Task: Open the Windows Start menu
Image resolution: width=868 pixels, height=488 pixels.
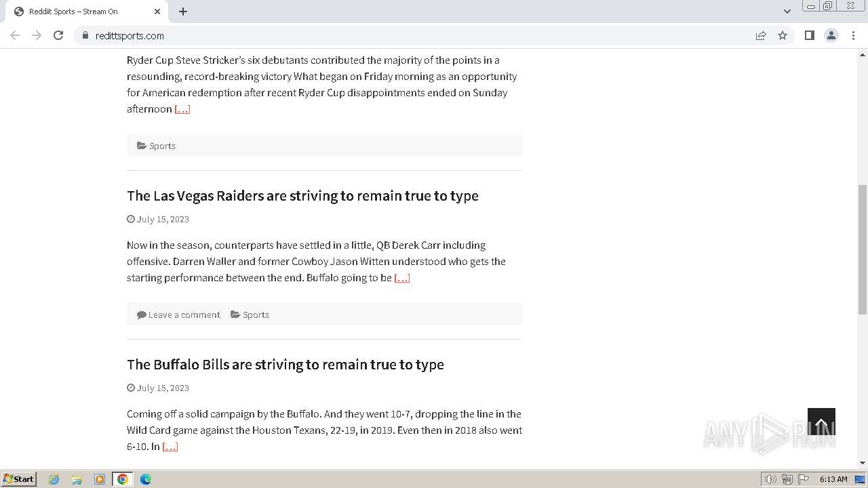Action: (x=19, y=479)
